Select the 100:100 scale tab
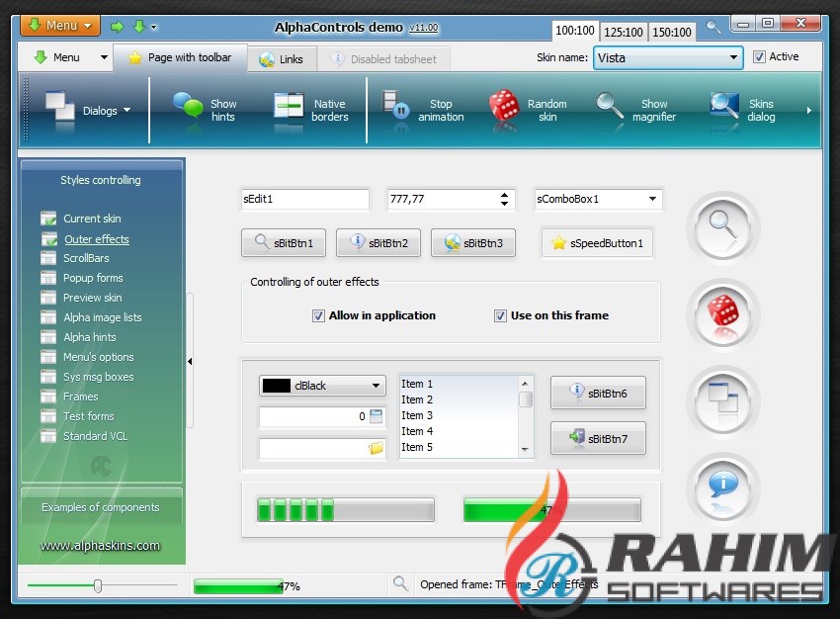Image resolution: width=840 pixels, height=619 pixels. click(575, 31)
